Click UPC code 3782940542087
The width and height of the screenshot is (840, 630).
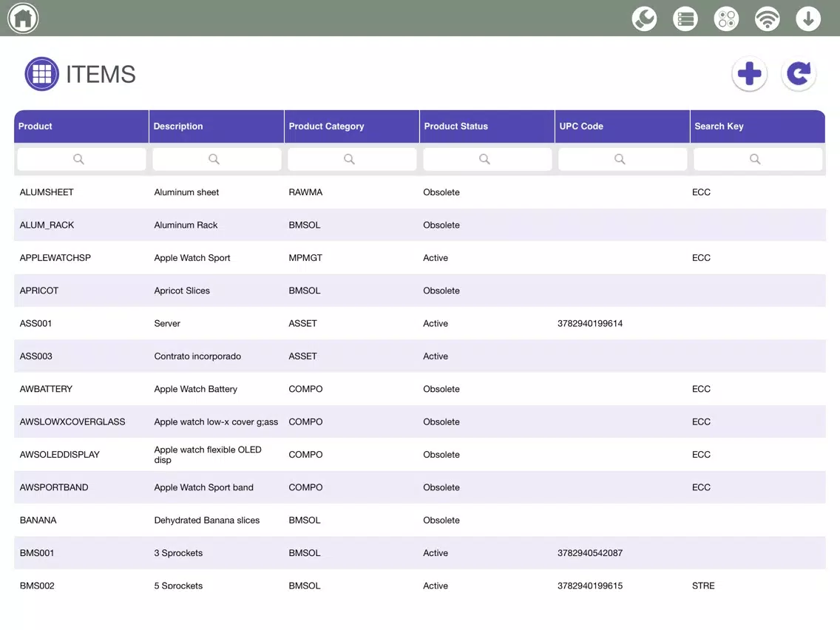click(x=590, y=553)
